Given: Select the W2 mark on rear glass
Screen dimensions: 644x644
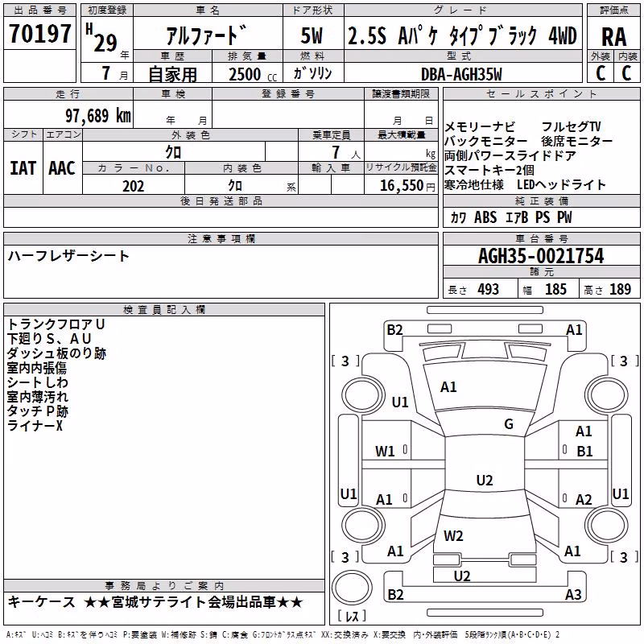Looking at the screenshot, I should pyautogui.click(x=453, y=536).
